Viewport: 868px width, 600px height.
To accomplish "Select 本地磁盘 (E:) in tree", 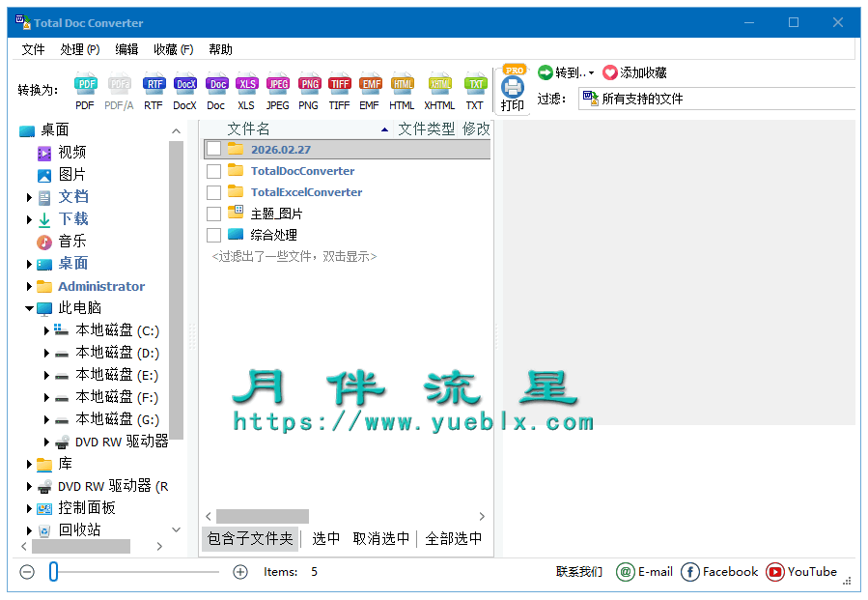I will click(x=117, y=375).
